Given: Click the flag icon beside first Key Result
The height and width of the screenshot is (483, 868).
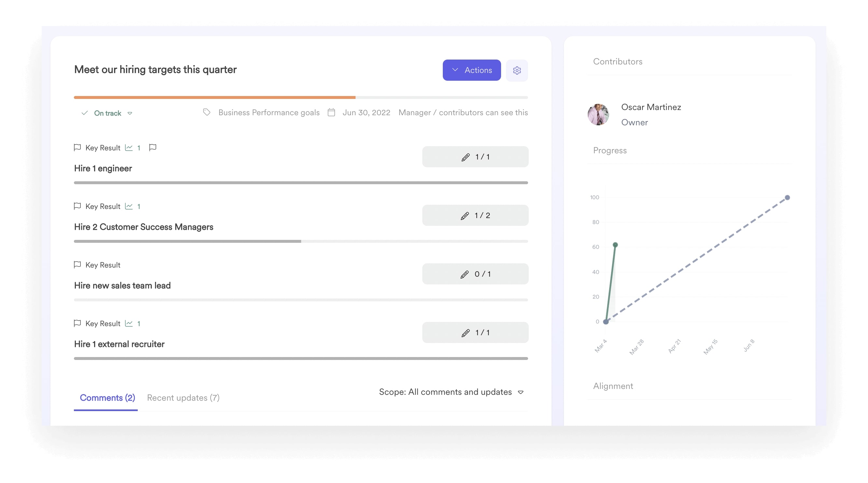Looking at the screenshot, I should [77, 147].
